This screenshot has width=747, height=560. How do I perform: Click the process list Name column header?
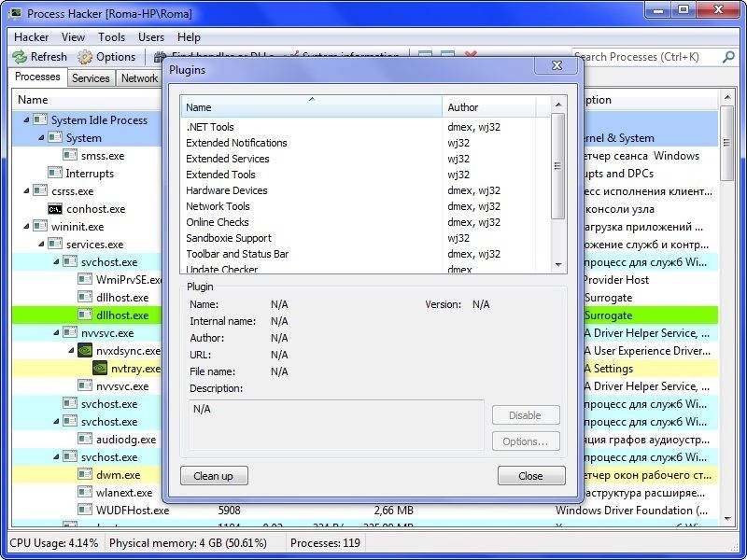tap(87, 100)
